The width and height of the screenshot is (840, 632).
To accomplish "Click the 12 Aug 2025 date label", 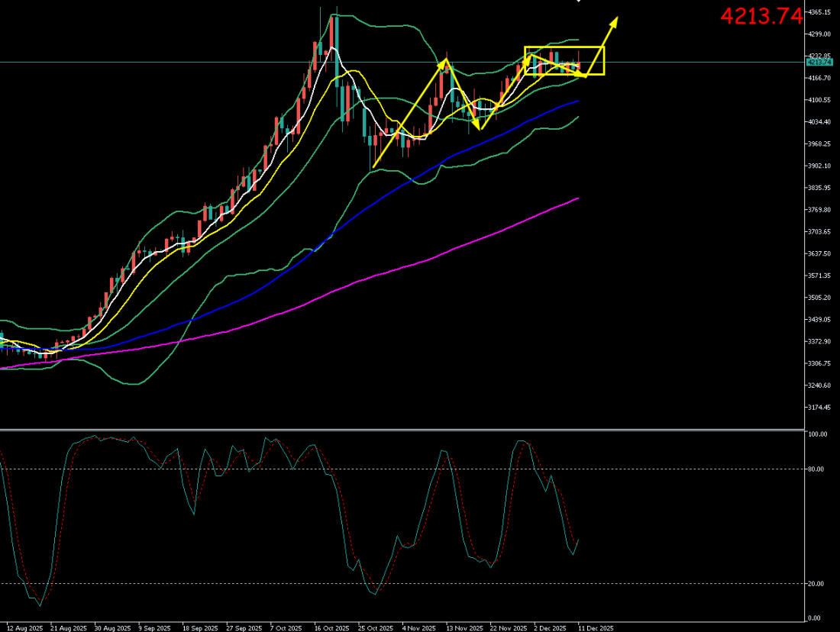I will (x=24, y=627).
